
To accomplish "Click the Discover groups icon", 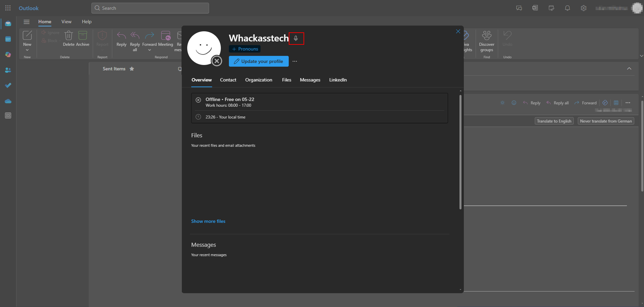I will coord(487,35).
